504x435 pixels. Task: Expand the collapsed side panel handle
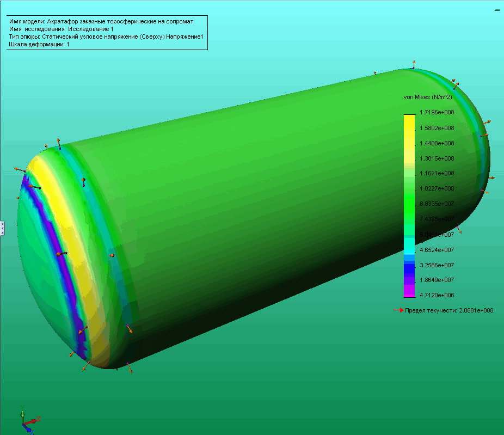tap(2, 228)
